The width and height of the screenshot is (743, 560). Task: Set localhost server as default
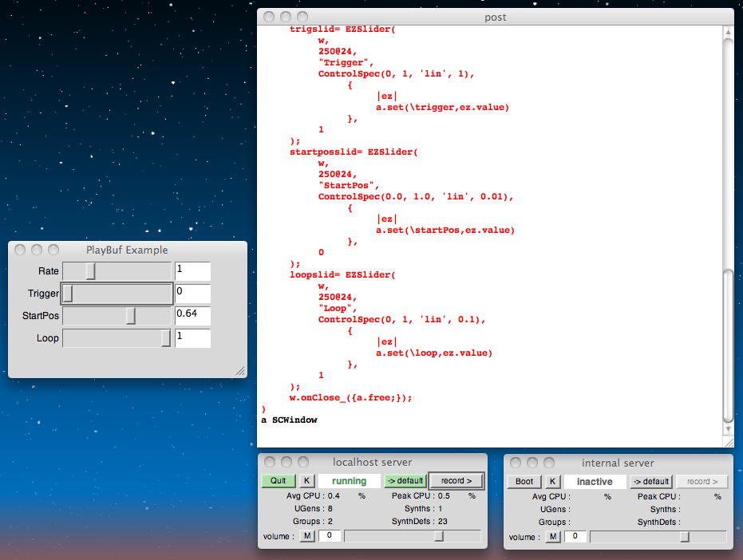[405, 481]
